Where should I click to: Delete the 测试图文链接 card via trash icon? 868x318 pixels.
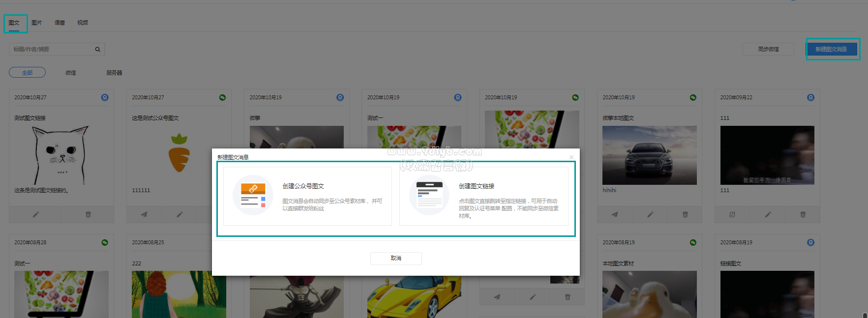[x=88, y=214]
